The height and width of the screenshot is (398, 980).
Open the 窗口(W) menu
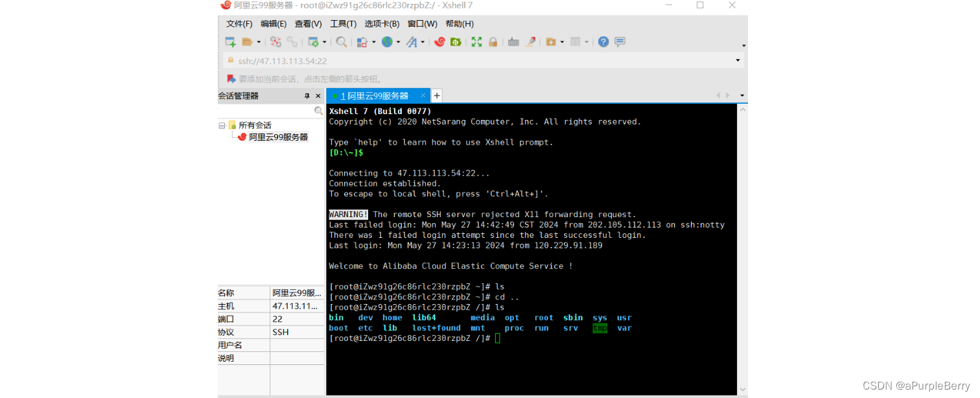tap(422, 24)
